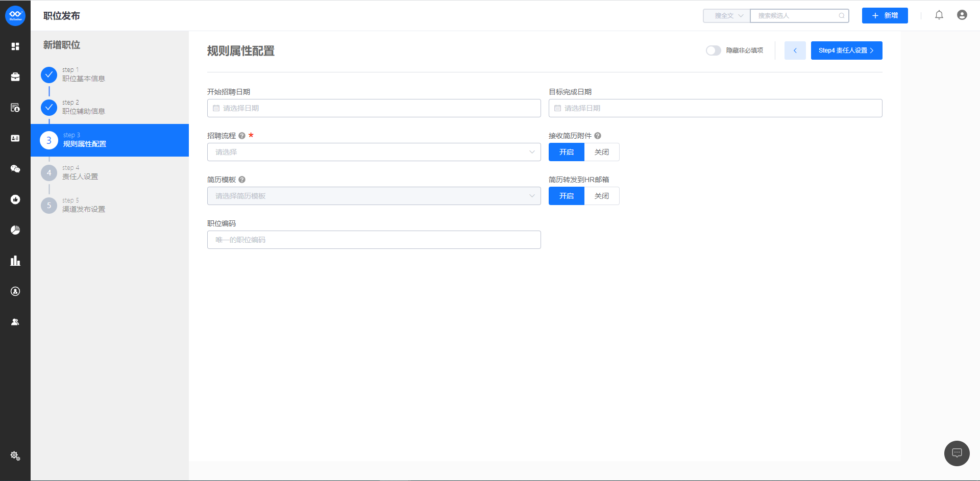The image size is (980, 481).
Task: Click help icon next to 简历模板
Action: [x=242, y=180]
